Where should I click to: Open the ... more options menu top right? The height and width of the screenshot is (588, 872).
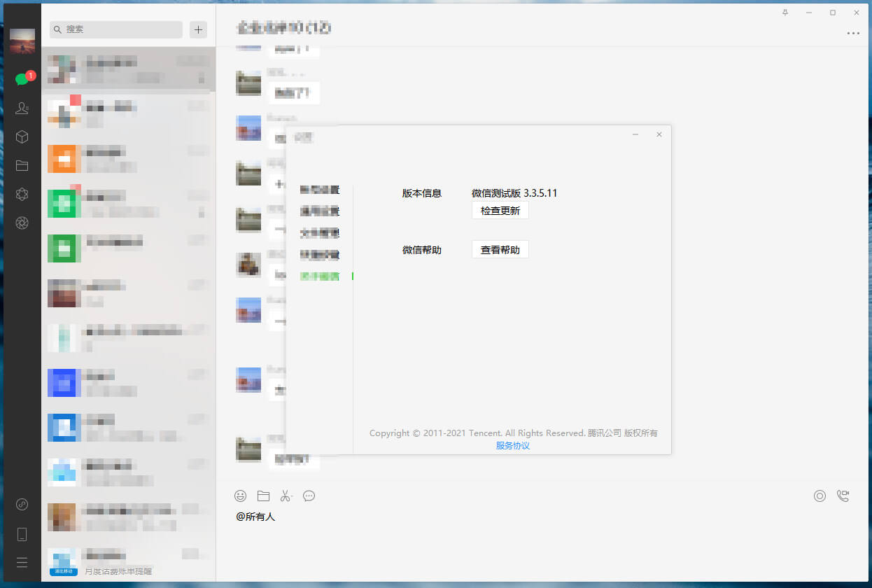tap(853, 33)
